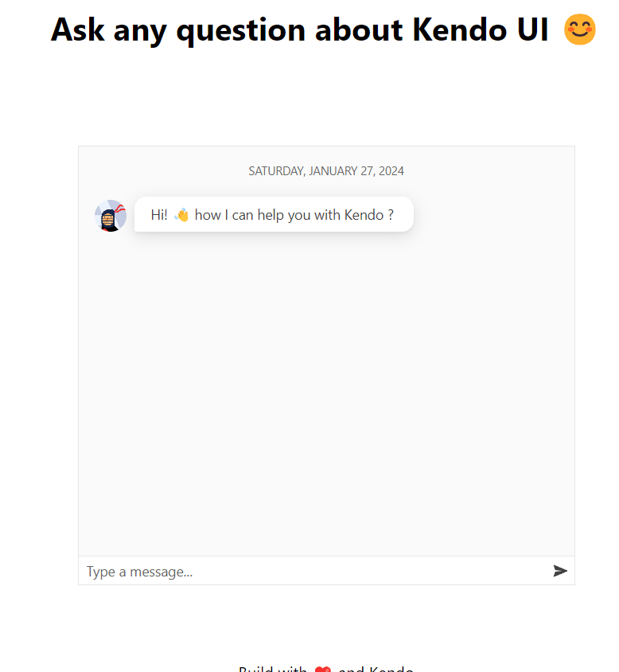Click inside the 'Type a message...' input field
Screen dimensions: 619x672
pos(239,571)
